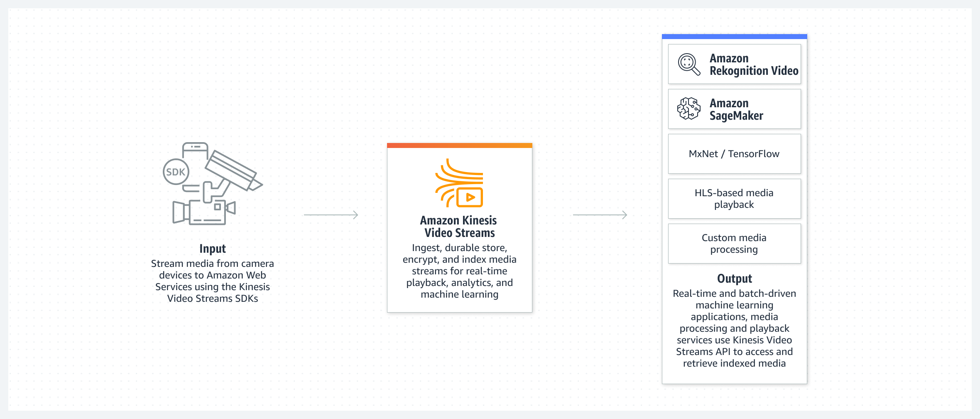This screenshot has height=419, width=980.
Task: Click the Output heading text
Action: coord(734,278)
